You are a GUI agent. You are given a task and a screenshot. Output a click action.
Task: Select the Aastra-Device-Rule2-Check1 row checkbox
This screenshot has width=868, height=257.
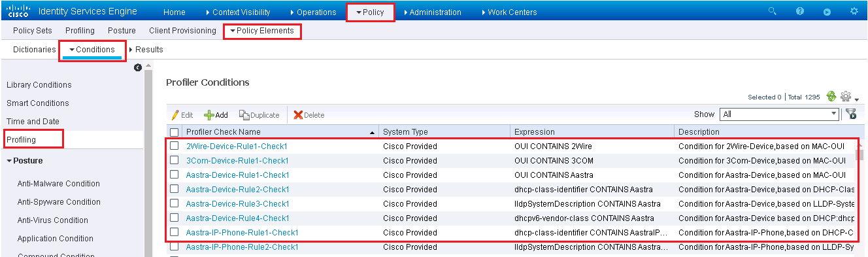click(x=175, y=189)
